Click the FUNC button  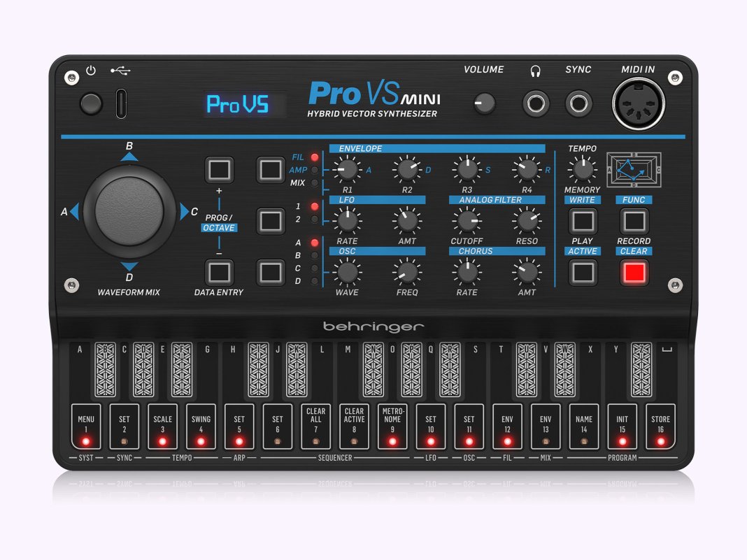pos(634,221)
